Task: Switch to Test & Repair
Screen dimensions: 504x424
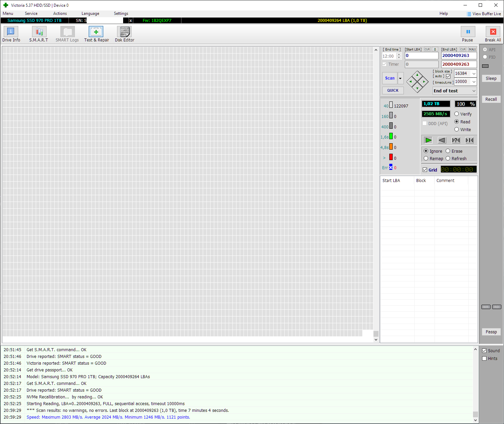Action: 96,34
